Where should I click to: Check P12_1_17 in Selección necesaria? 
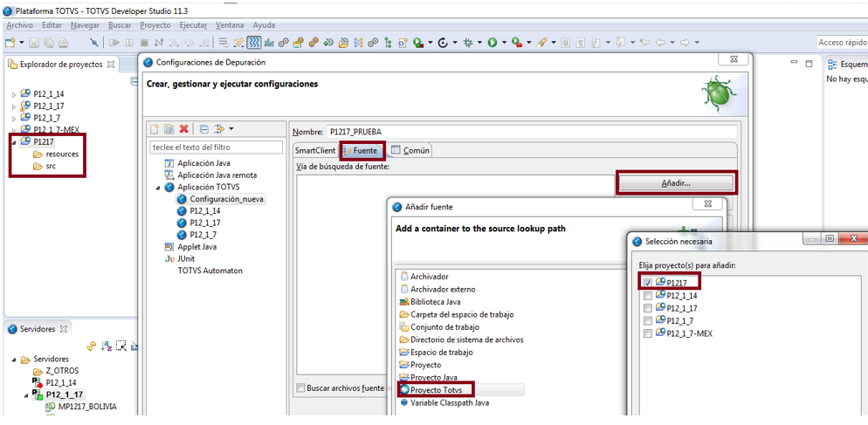pyautogui.click(x=648, y=308)
